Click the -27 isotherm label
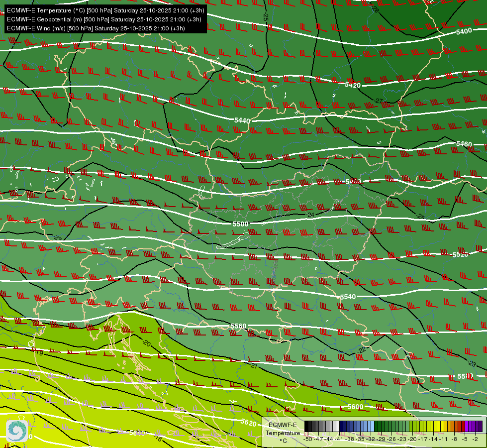 pos(378,101)
